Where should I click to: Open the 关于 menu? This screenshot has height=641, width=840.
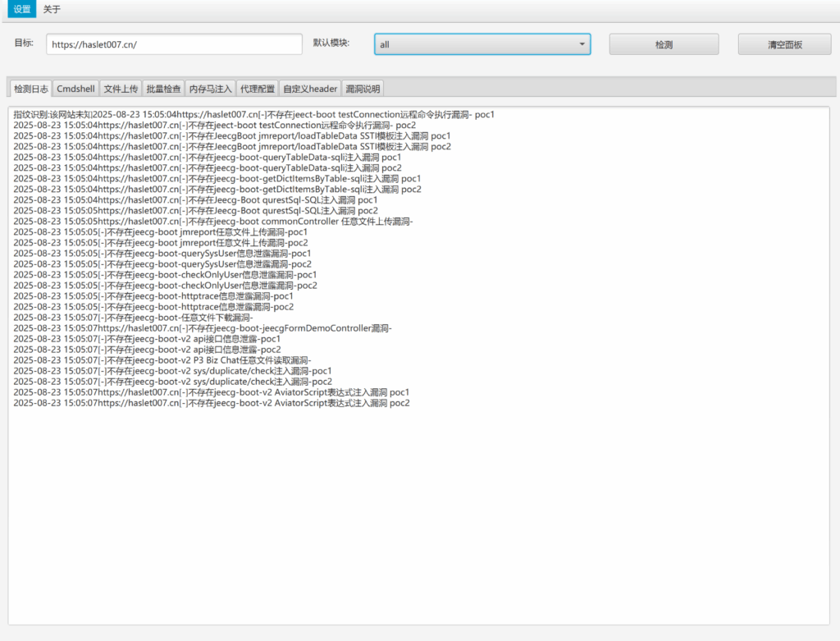[x=52, y=10]
